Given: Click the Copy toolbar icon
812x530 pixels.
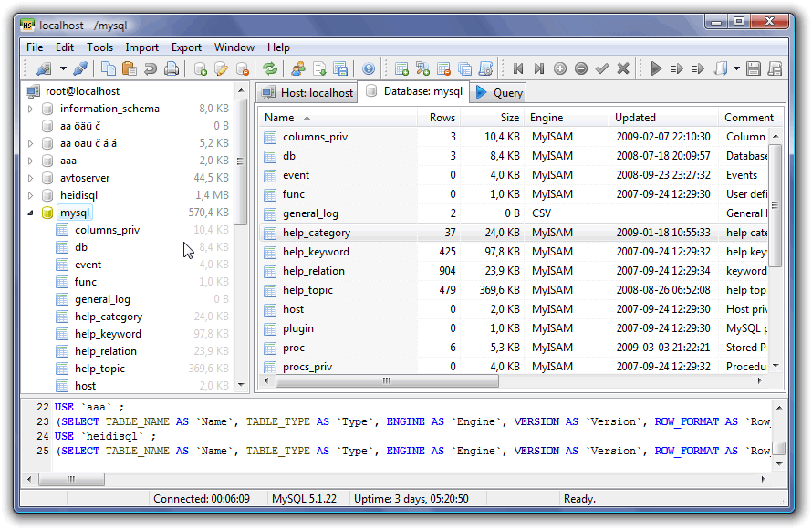Looking at the screenshot, I should [x=109, y=68].
